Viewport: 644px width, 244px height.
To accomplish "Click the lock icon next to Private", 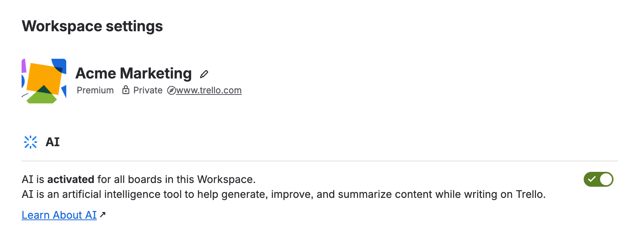I will 126,90.
